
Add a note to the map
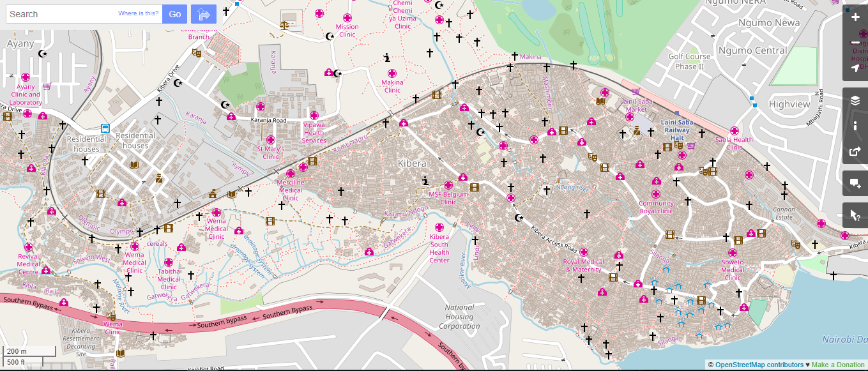coord(855,183)
